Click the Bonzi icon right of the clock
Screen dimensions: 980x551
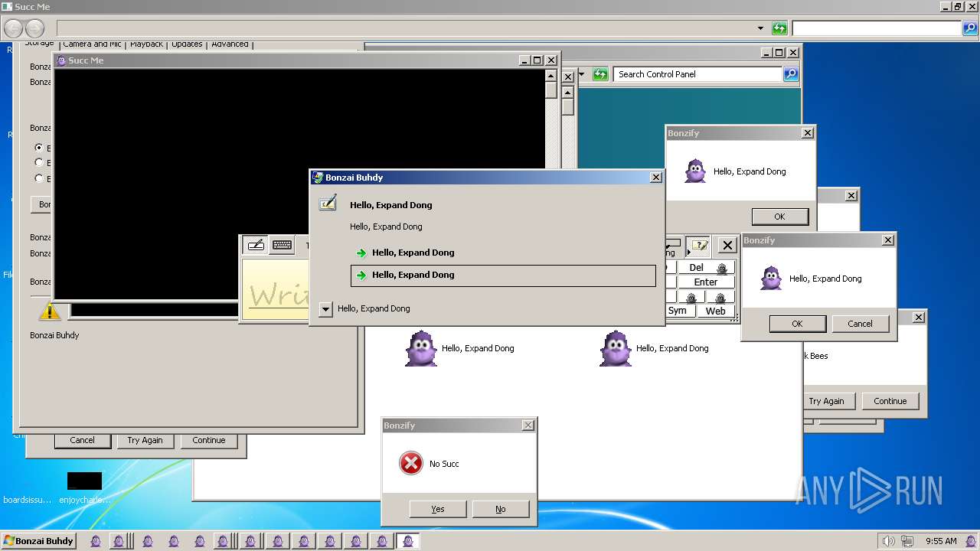[970, 541]
